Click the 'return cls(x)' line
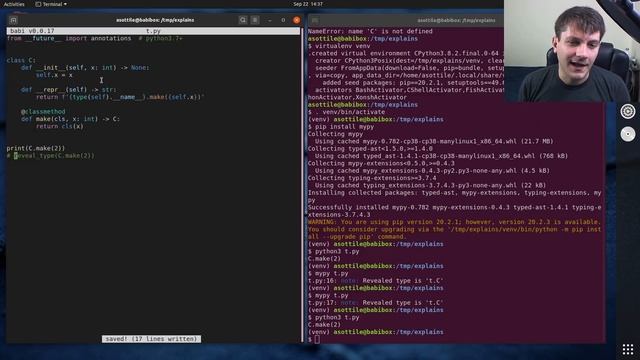 (60, 127)
